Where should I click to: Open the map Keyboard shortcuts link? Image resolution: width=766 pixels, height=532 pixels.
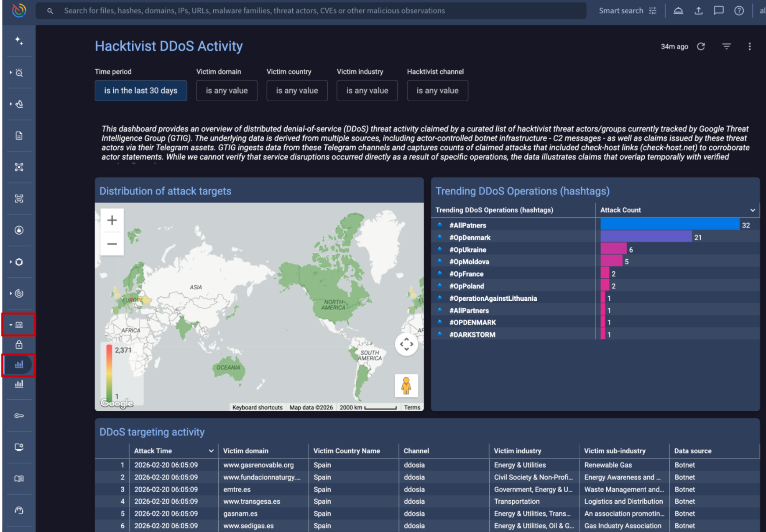click(x=258, y=407)
